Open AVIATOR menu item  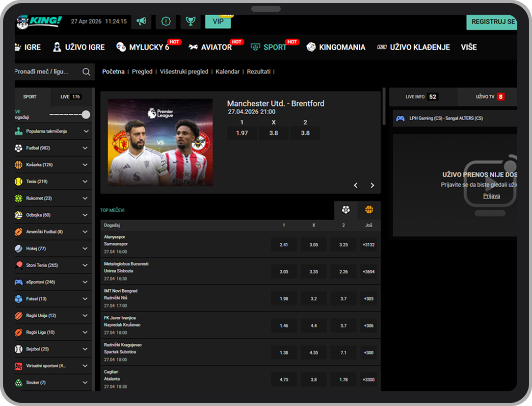(x=211, y=47)
